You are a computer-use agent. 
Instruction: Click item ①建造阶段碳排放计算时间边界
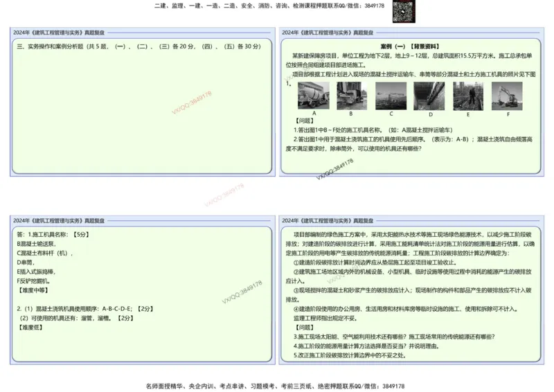(x=375, y=262)
